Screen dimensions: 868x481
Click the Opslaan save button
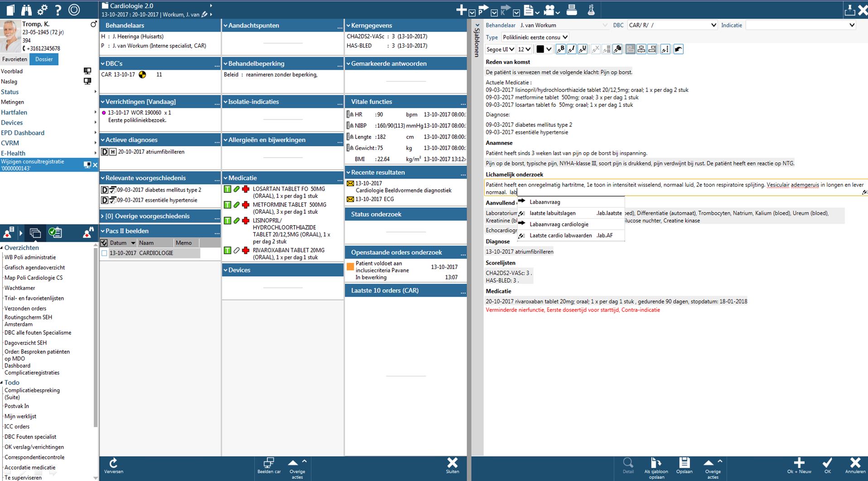684,466
